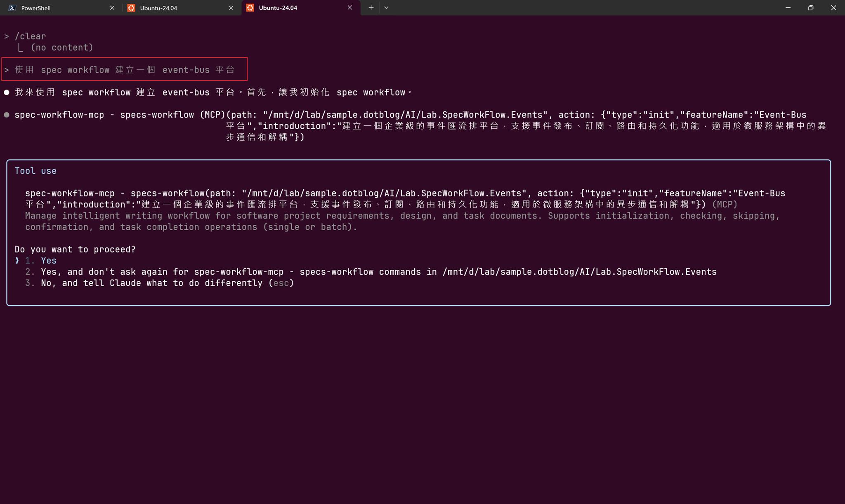
Task: Close the first Ubuntu-24.04 tab
Action: tap(231, 7)
